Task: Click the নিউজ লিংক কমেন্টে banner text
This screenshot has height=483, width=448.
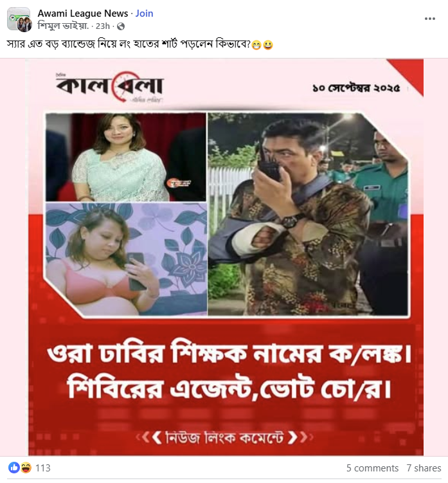Action: click(x=224, y=437)
